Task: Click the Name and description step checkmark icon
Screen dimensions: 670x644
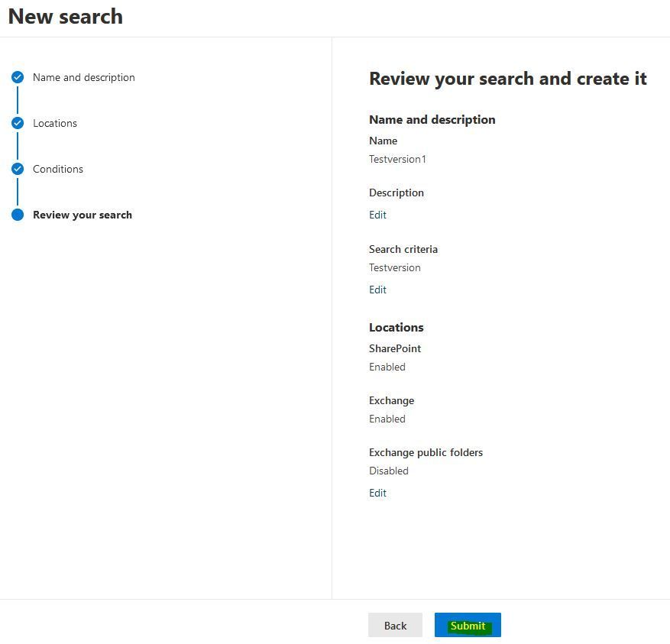Action: pos(18,77)
